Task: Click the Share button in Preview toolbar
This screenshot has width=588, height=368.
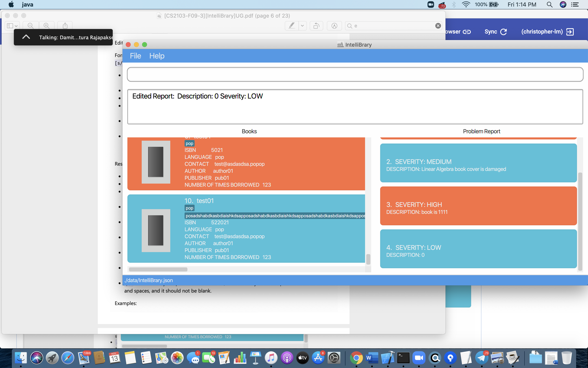Action: 65,26
